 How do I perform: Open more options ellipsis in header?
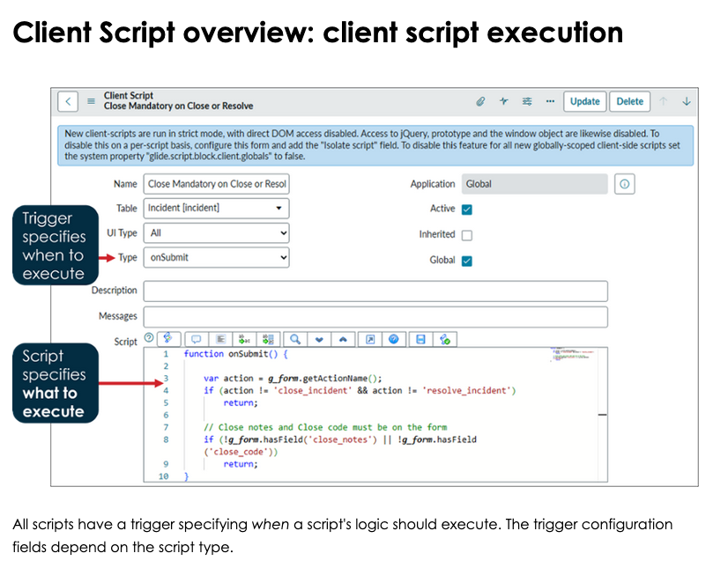click(x=550, y=101)
